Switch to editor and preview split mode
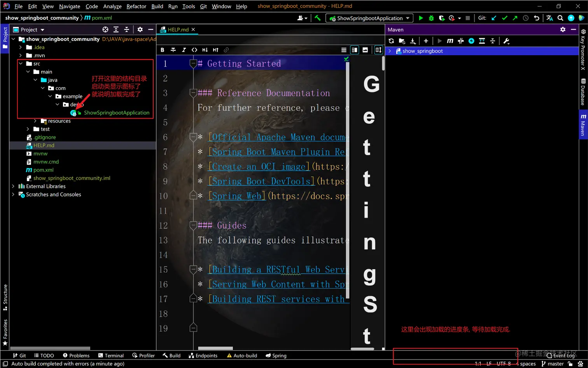 coord(354,50)
